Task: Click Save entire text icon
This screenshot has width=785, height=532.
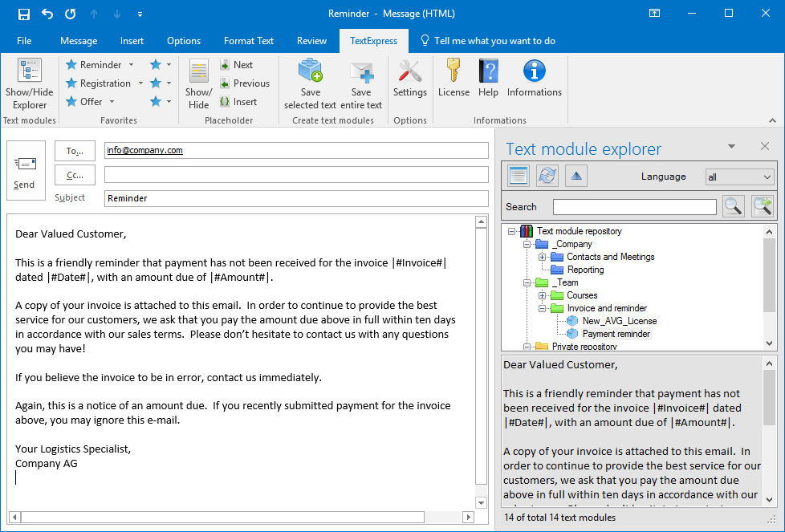Action: 361,73
